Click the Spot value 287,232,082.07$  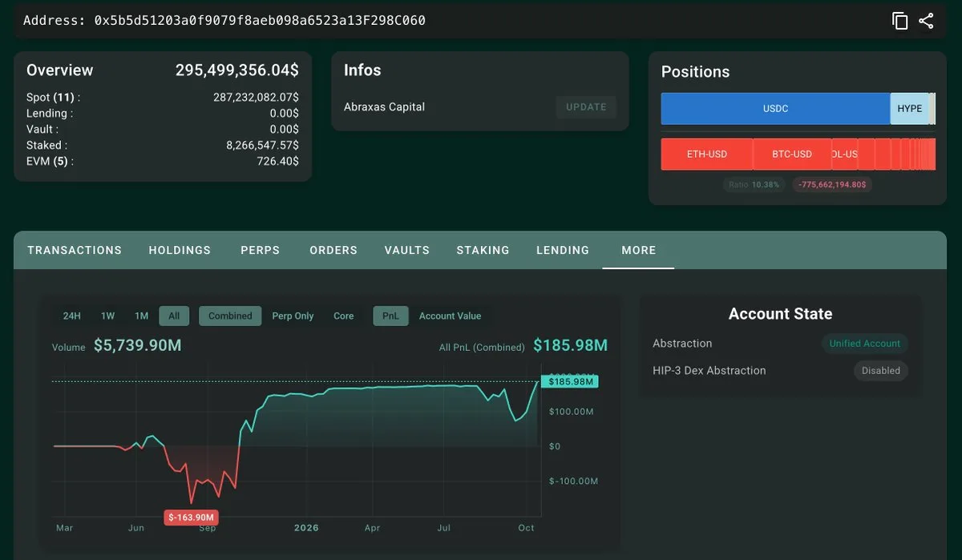pos(256,97)
